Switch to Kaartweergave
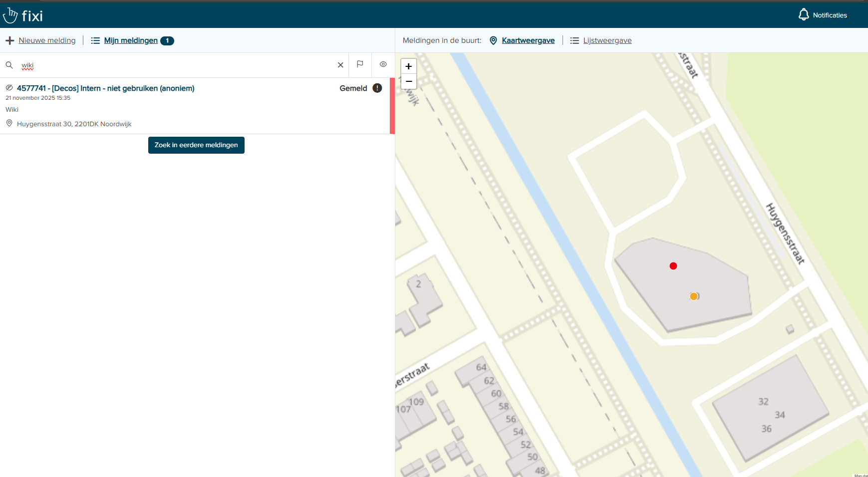This screenshot has width=868, height=477. [x=528, y=40]
